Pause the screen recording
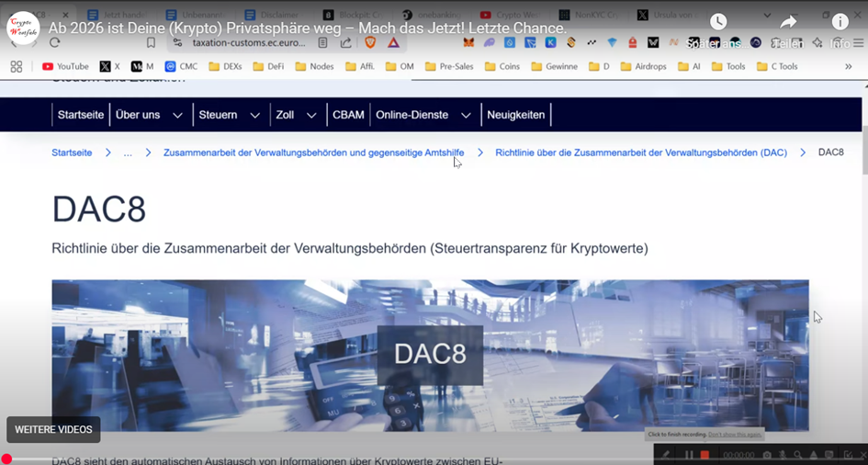 coord(689,455)
